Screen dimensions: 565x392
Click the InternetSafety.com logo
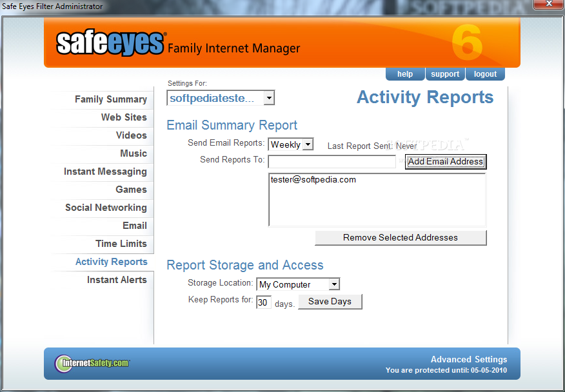pos(92,363)
